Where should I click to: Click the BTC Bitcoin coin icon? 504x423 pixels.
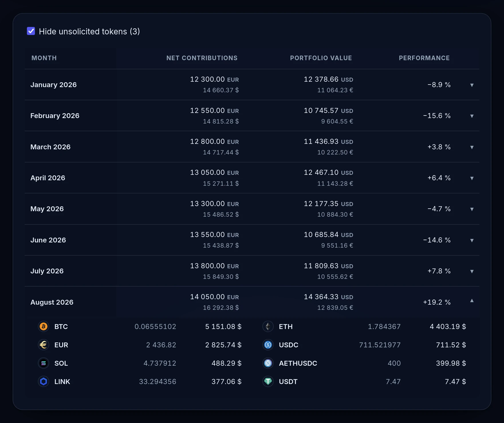pyautogui.click(x=44, y=326)
